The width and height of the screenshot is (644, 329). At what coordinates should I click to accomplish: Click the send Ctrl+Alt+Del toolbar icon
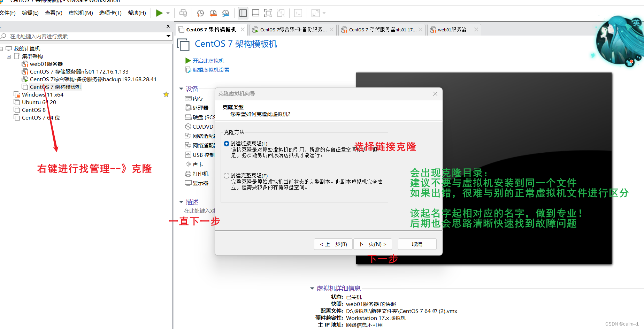[x=183, y=13]
